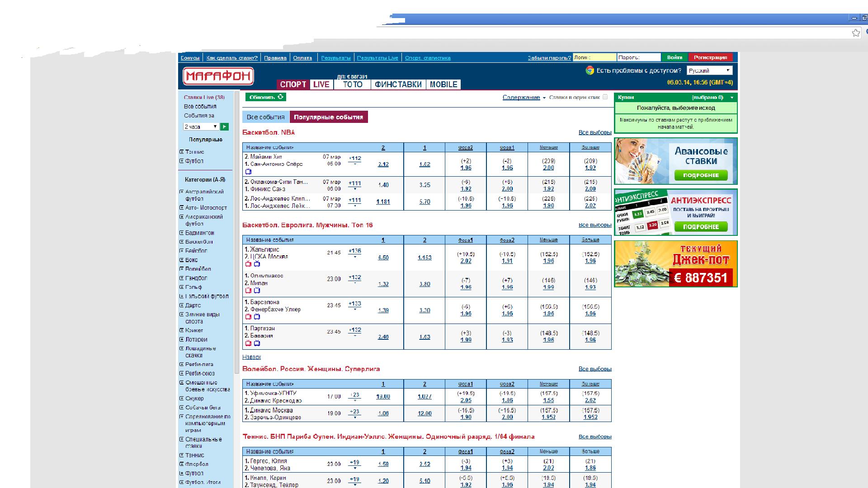Click the Войти login button
The image size is (868, 488).
[x=675, y=57]
